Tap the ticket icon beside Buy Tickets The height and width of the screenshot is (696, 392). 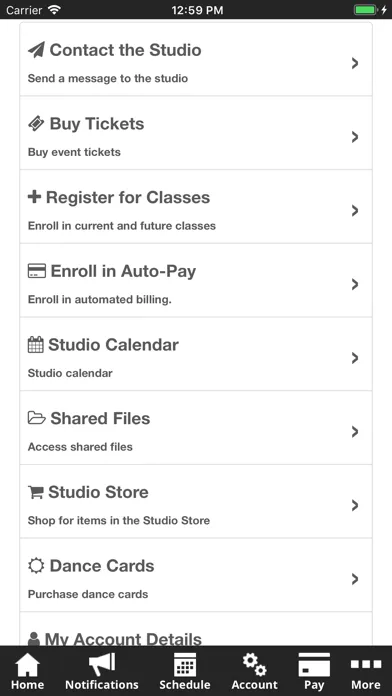point(36,124)
